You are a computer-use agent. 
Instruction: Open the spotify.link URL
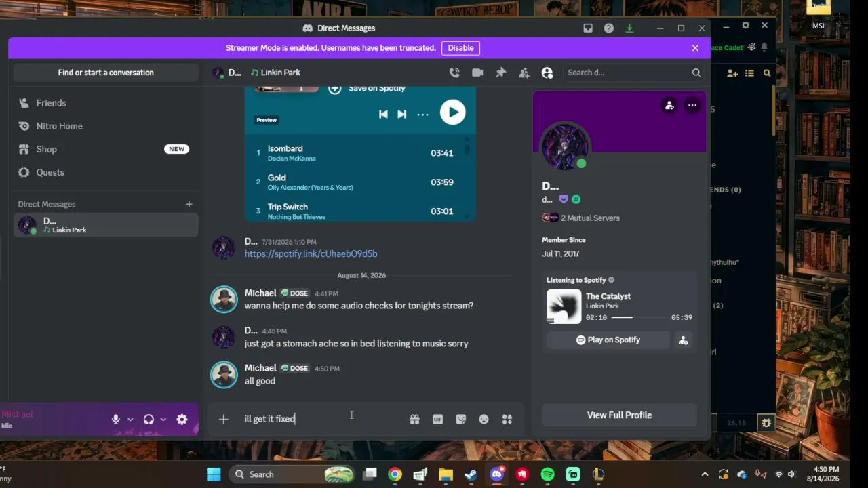click(311, 253)
